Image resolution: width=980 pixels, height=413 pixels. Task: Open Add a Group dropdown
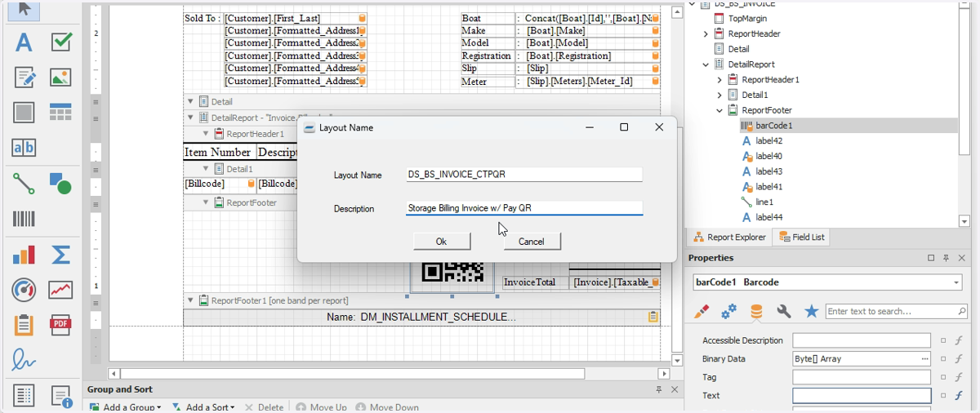pos(126,407)
